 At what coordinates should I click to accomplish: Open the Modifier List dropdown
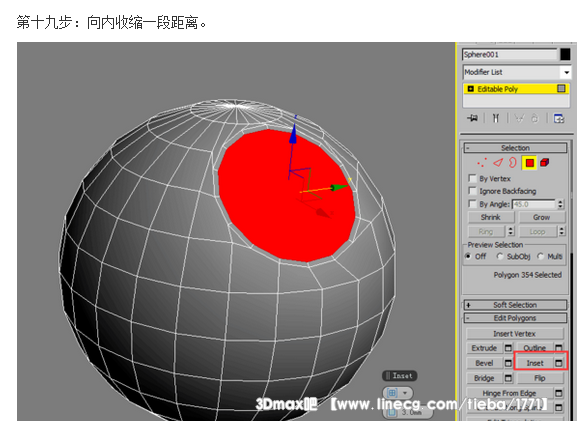566,72
